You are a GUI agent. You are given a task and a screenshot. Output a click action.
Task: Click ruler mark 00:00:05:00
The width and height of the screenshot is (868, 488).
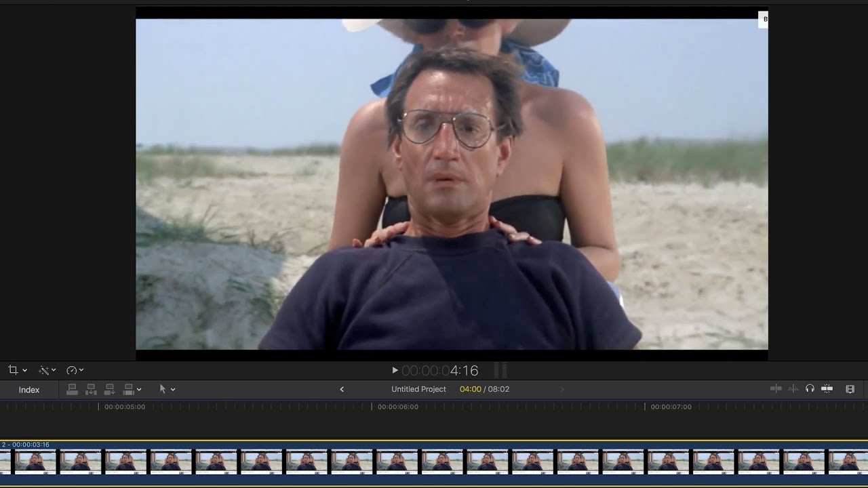coord(125,407)
